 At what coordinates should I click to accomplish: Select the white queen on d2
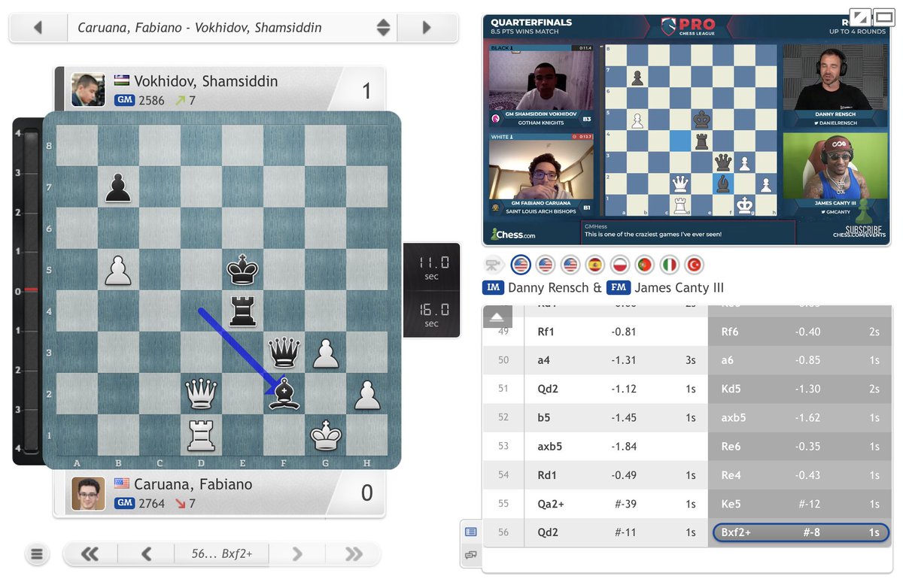click(x=201, y=393)
